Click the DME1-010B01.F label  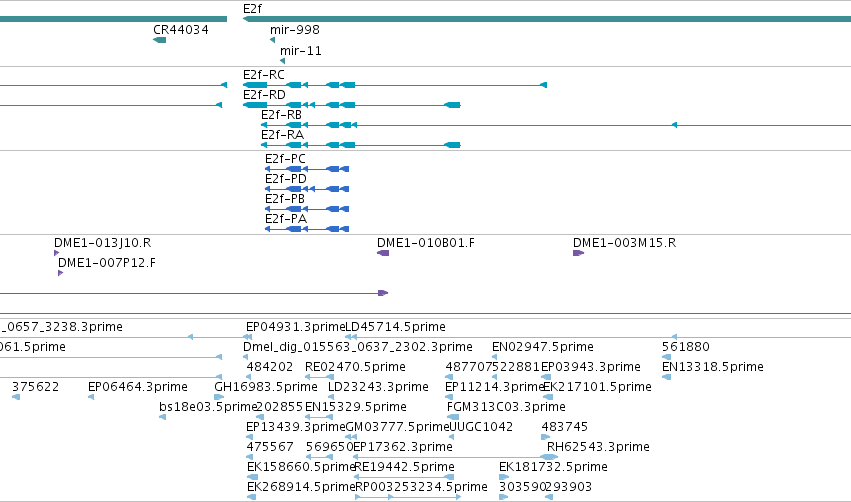(x=426, y=243)
